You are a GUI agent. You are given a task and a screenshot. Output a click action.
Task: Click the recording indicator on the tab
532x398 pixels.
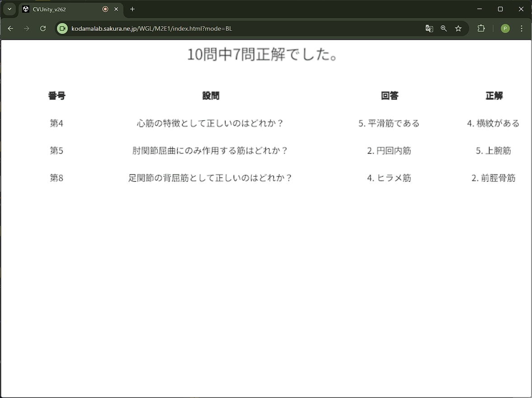pos(105,9)
